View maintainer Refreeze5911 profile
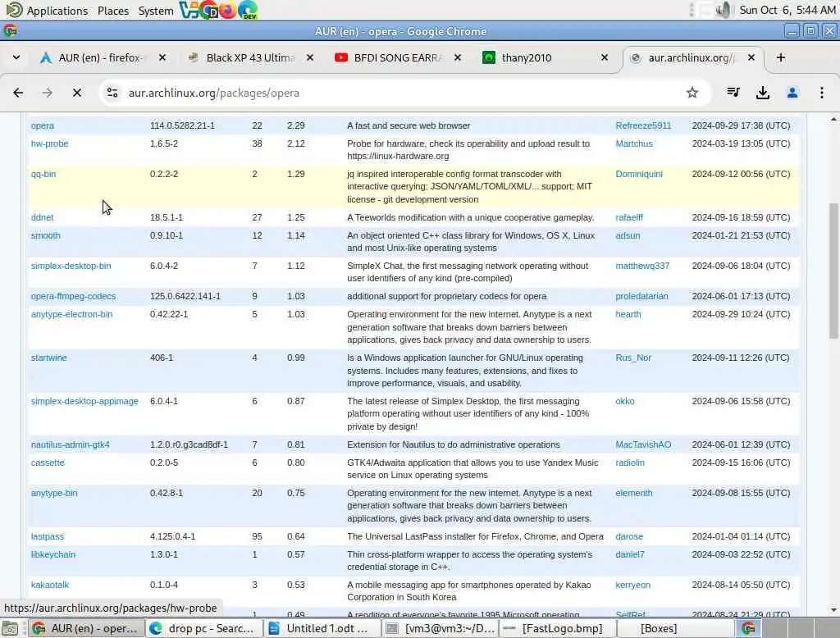840x638 pixels. point(643,125)
